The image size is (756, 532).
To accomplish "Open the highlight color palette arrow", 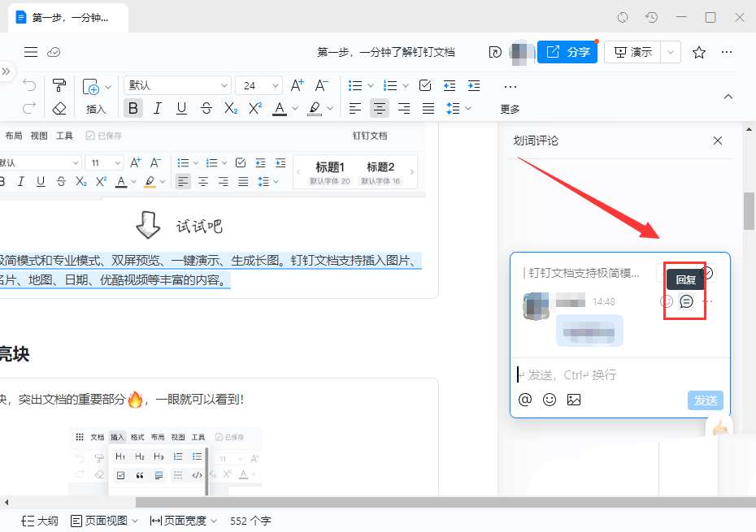I will tap(330, 108).
